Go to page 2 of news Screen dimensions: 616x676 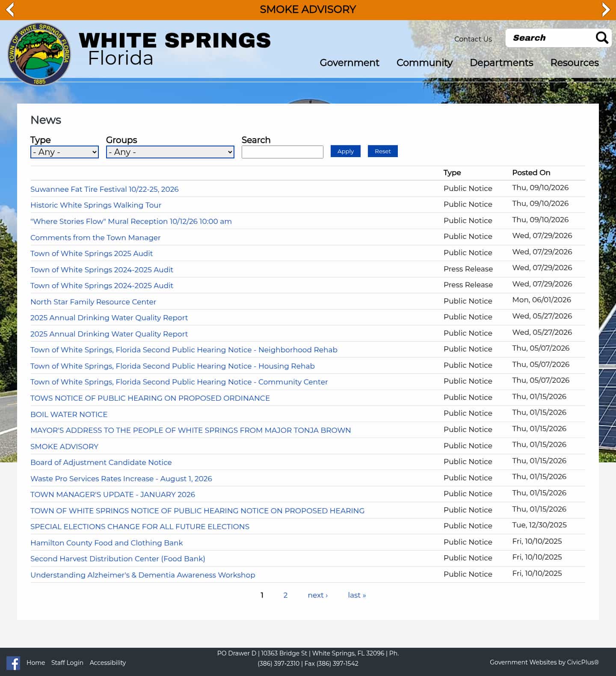tap(285, 595)
